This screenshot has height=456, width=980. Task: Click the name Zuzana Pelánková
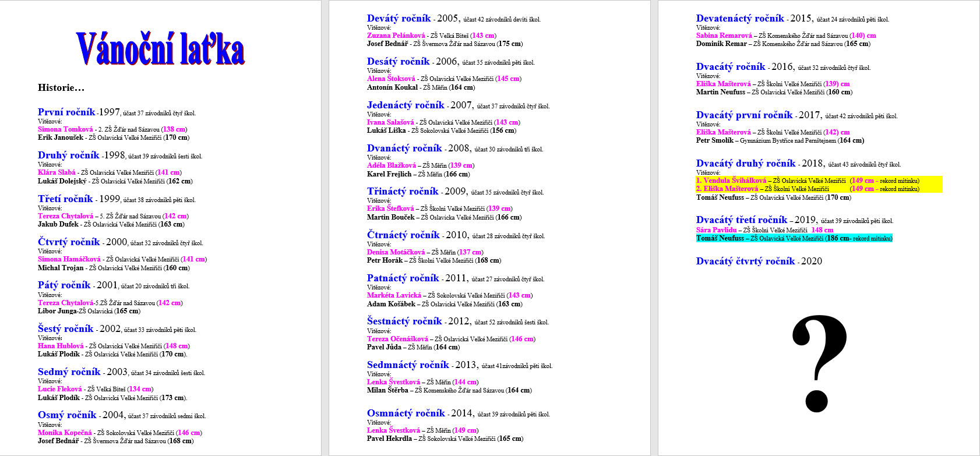396,36
